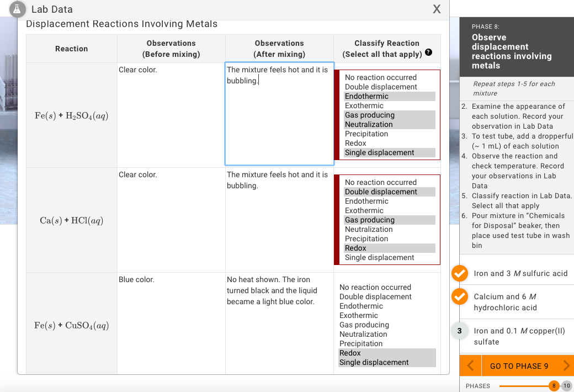Click the numbered badge for Iron and copper(II) sulfate
574x392 pixels.
click(459, 330)
